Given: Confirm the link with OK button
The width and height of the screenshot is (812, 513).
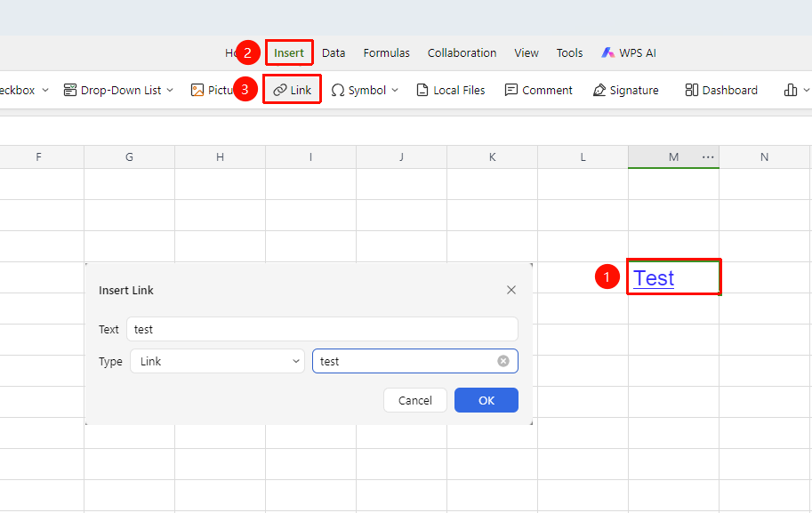Looking at the screenshot, I should (486, 400).
